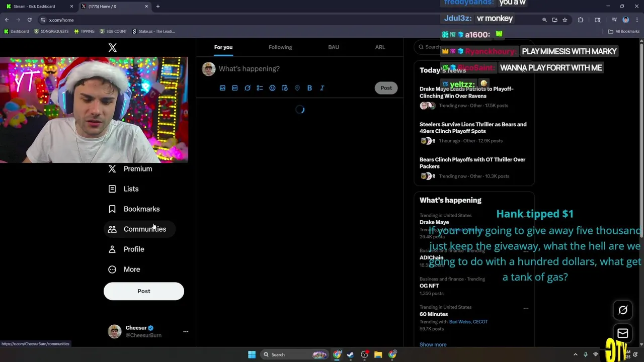Open the Dashboard bookmark
Image resolution: width=644 pixels, height=362 pixels.
[16, 31]
